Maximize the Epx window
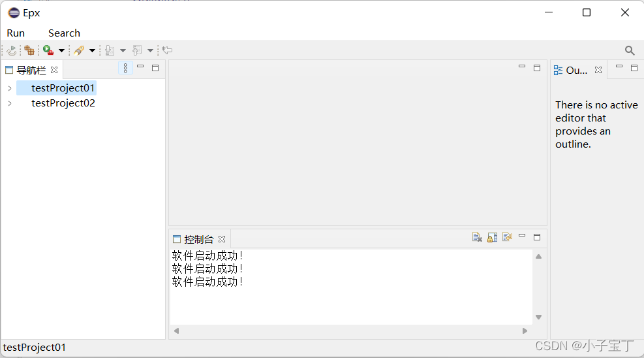Image resolution: width=644 pixels, height=358 pixels. click(587, 13)
